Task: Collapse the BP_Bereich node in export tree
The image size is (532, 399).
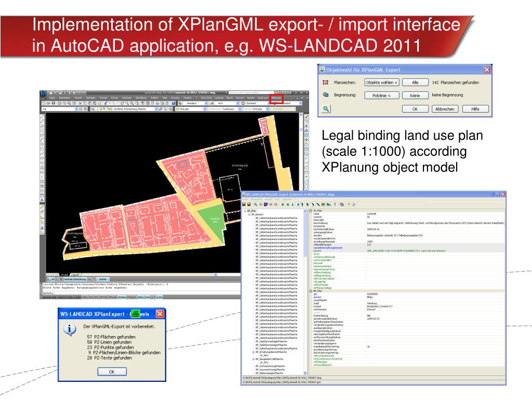Action: click(x=249, y=215)
